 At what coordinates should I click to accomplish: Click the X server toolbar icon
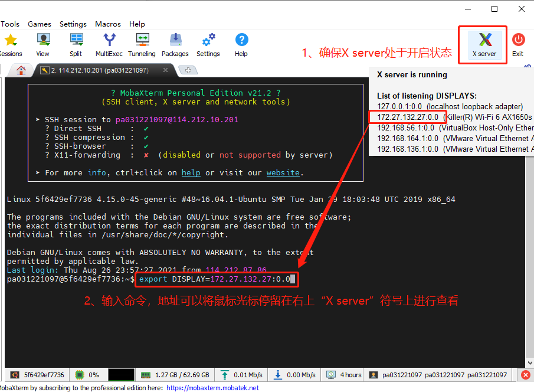(x=484, y=44)
